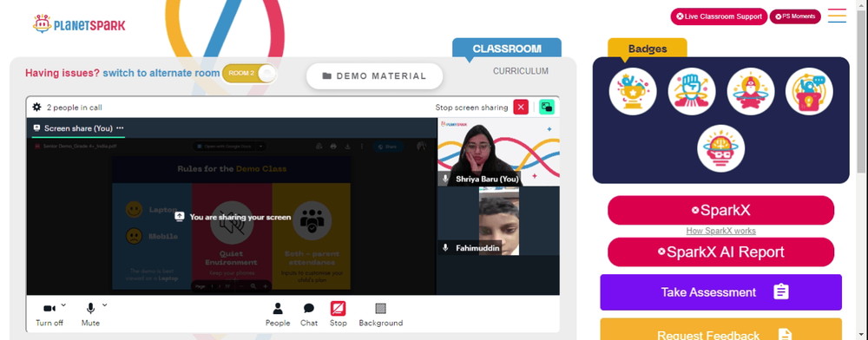Open the How SparkX works link

coord(720,231)
